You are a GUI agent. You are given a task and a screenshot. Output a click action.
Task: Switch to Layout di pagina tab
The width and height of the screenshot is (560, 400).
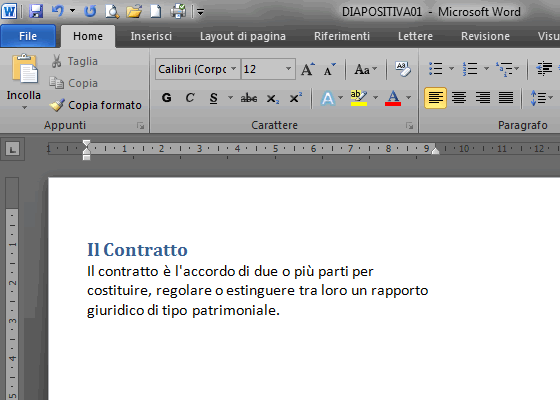pyautogui.click(x=243, y=36)
